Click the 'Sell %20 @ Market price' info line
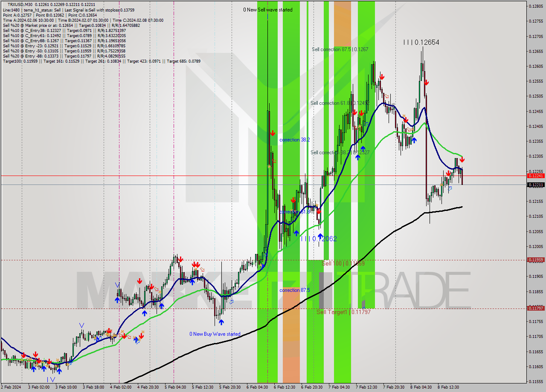 (71, 26)
